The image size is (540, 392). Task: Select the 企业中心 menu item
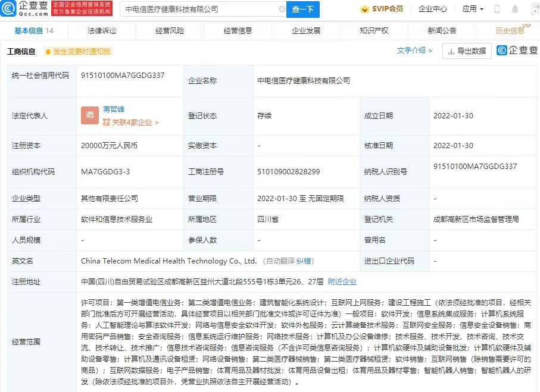coord(434,8)
